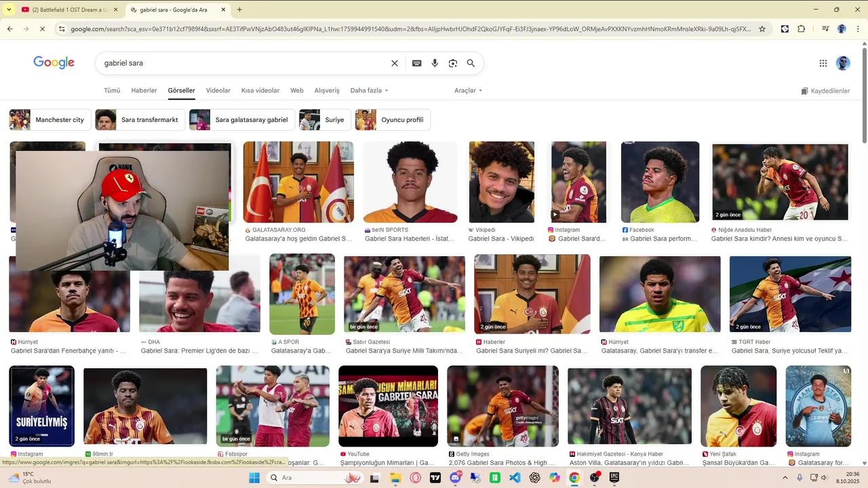Viewport: 868px width, 488px height.
Task: Open Visual Studio Code from taskbar
Action: pos(515,478)
